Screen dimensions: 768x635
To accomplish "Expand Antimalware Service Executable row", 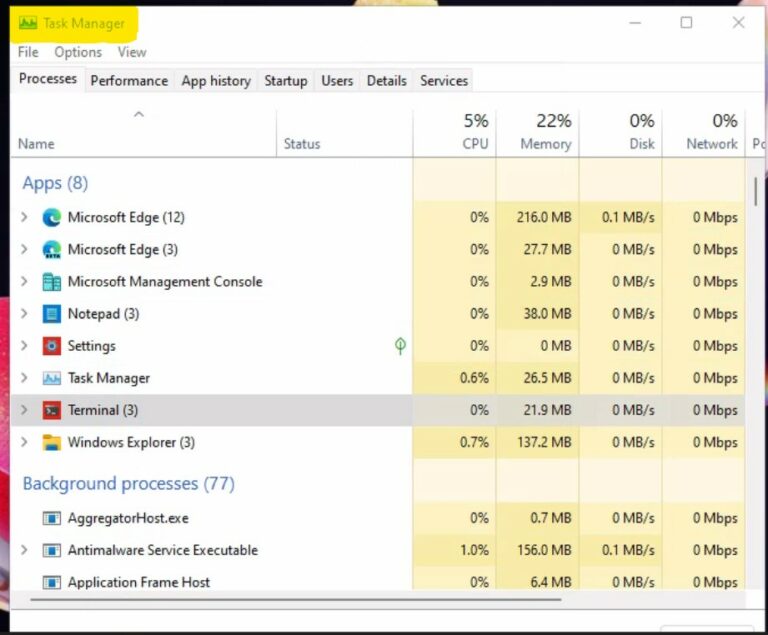I will pos(24,550).
